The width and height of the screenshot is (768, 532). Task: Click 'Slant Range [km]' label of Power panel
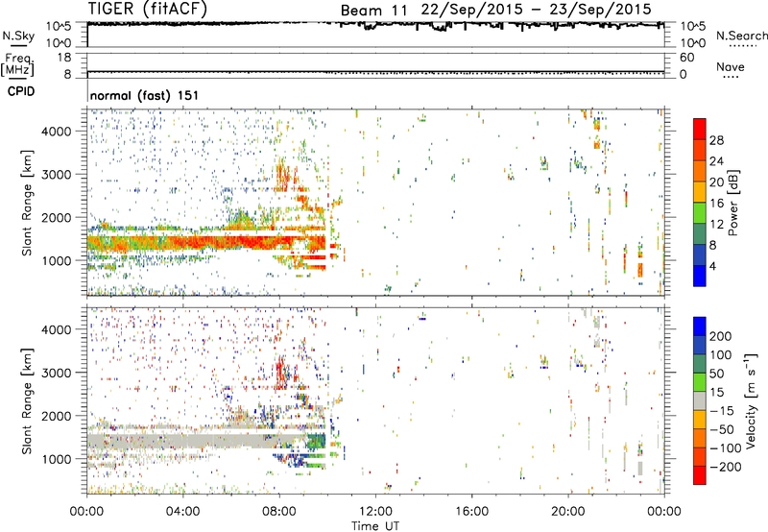[27, 203]
